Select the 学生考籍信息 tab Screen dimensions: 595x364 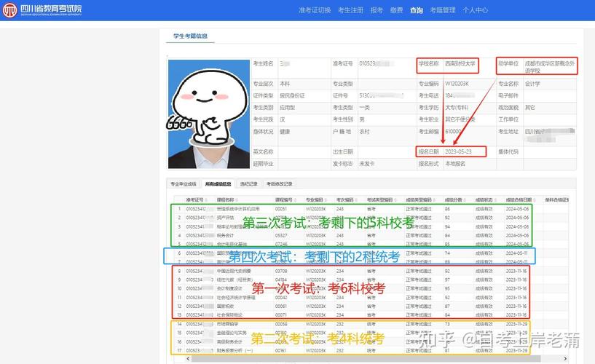tap(190, 36)
